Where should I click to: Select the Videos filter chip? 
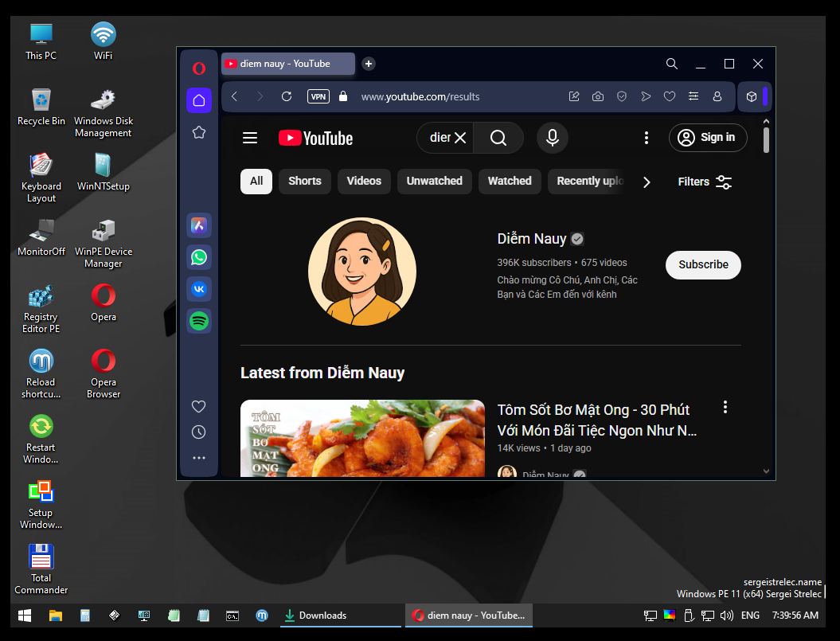[x=364, y=182]
